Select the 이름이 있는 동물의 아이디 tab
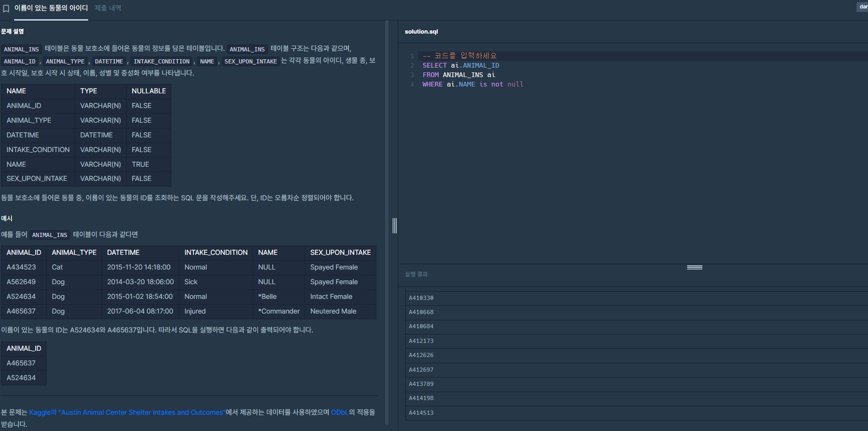Screen dimensions: 868x431 coord(51,8)
